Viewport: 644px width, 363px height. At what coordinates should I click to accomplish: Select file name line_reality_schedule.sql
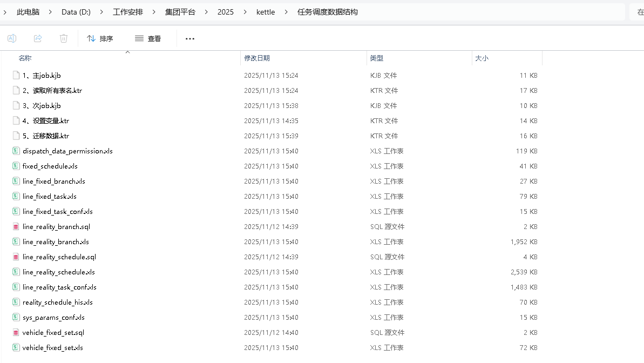pyautogui.click(x=59, y=257)
